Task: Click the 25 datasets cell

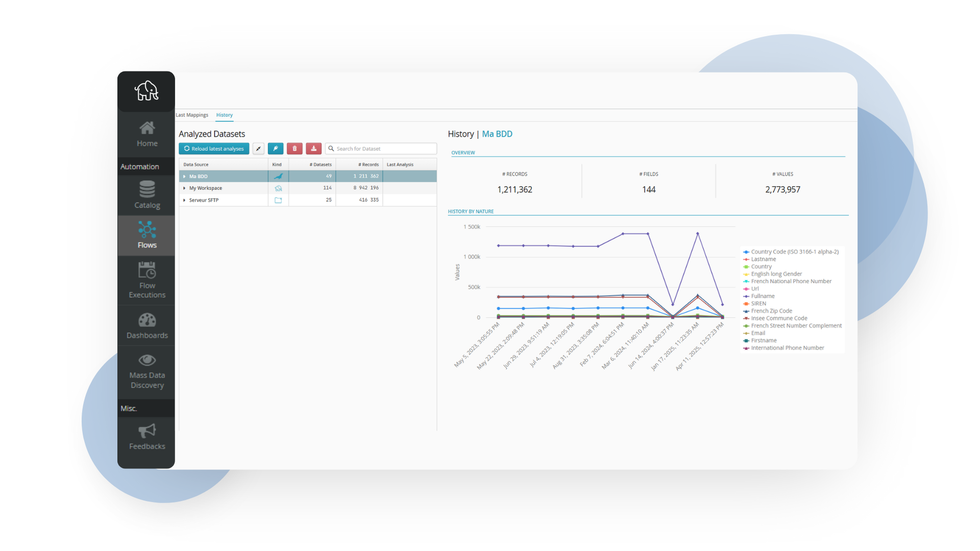Action: [312, 200]
